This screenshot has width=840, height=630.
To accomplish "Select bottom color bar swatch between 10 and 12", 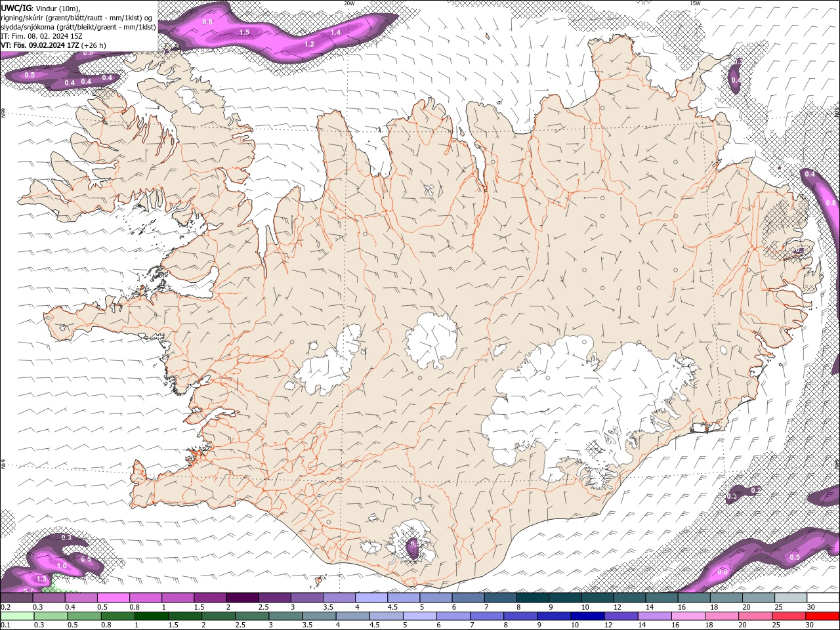I will pyautogui.click(x=587, y=616).
